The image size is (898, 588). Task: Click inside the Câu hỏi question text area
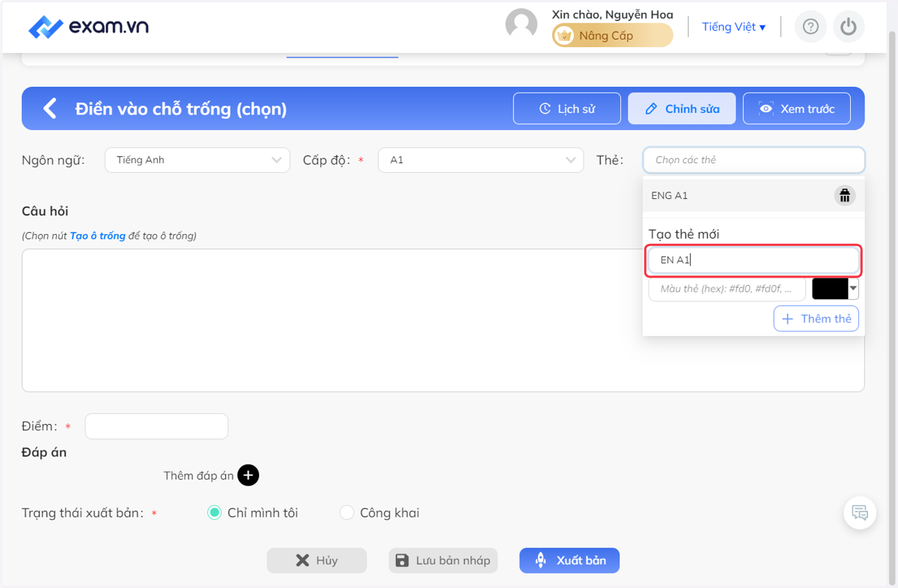[x=443, y=320]
